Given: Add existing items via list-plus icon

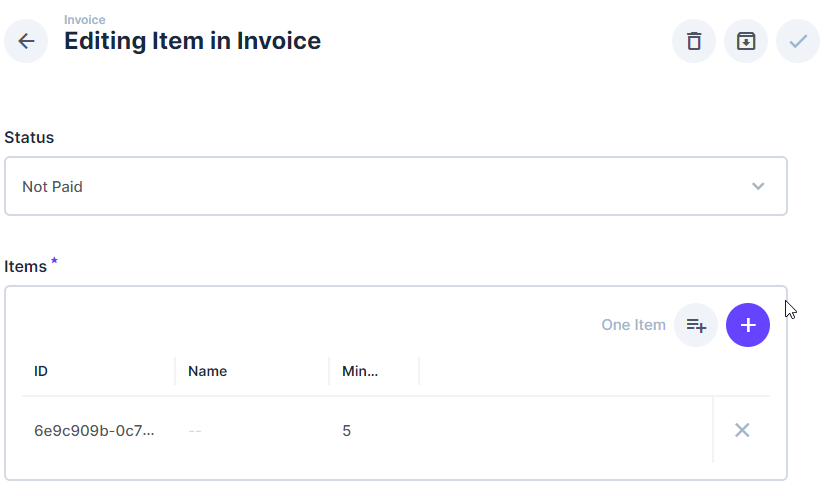Looking at the screenshot, I should tap(696, 325).
